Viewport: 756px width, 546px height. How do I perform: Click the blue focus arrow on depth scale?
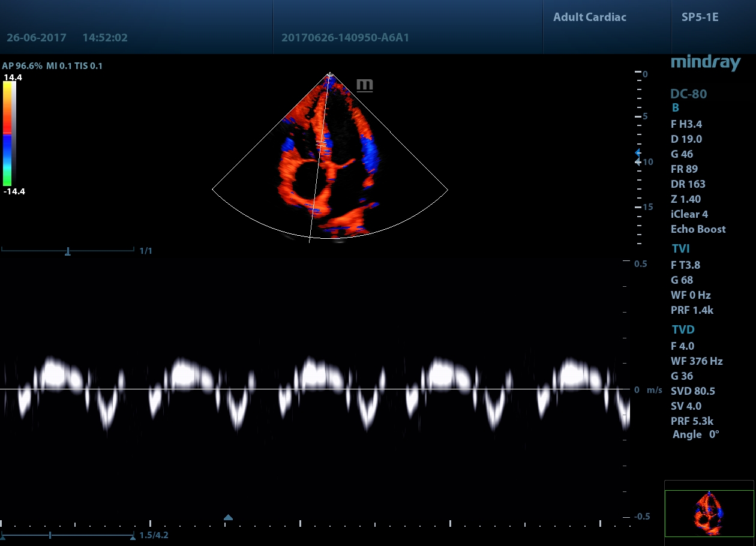(x=638, y=154)
